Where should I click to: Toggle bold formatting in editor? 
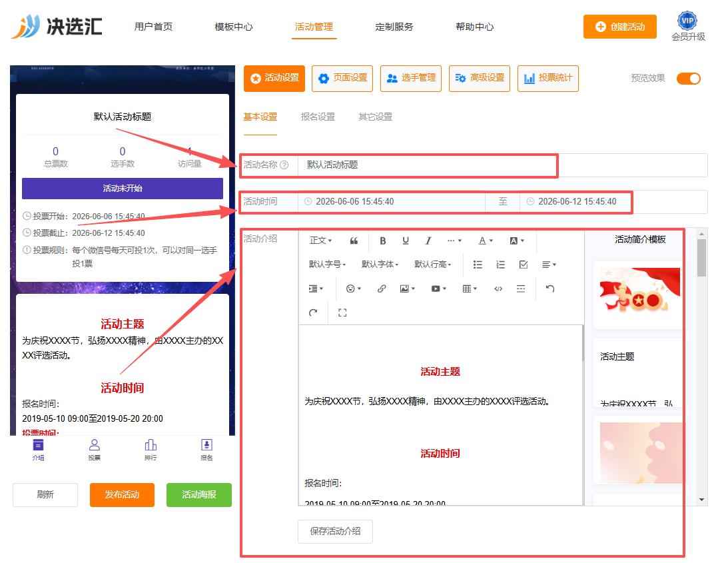tap(382, 241)
